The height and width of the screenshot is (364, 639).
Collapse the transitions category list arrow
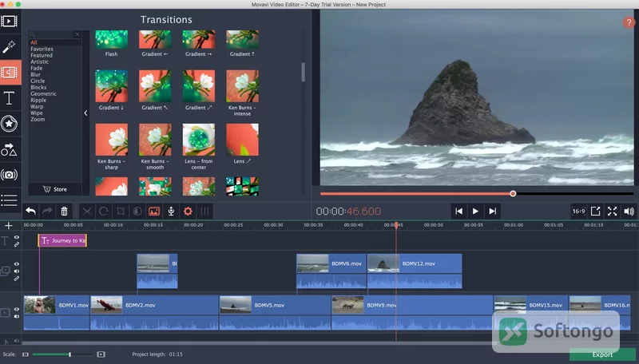tap(85, 113)
